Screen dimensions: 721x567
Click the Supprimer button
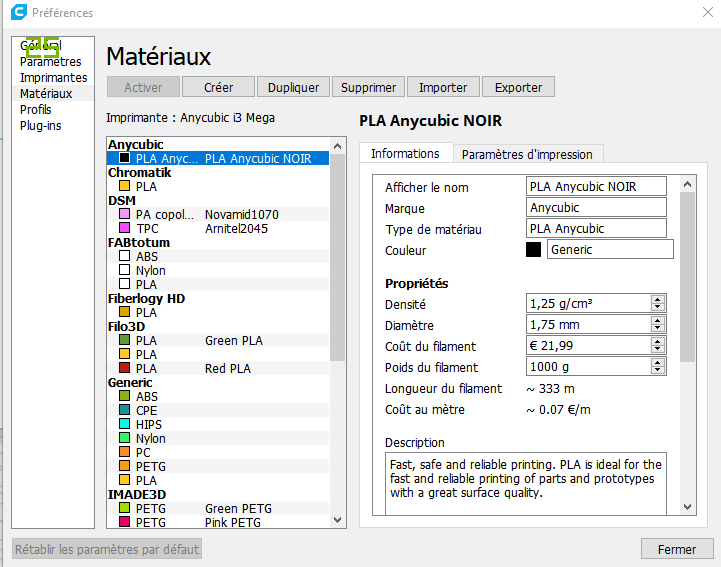(368, 87)
